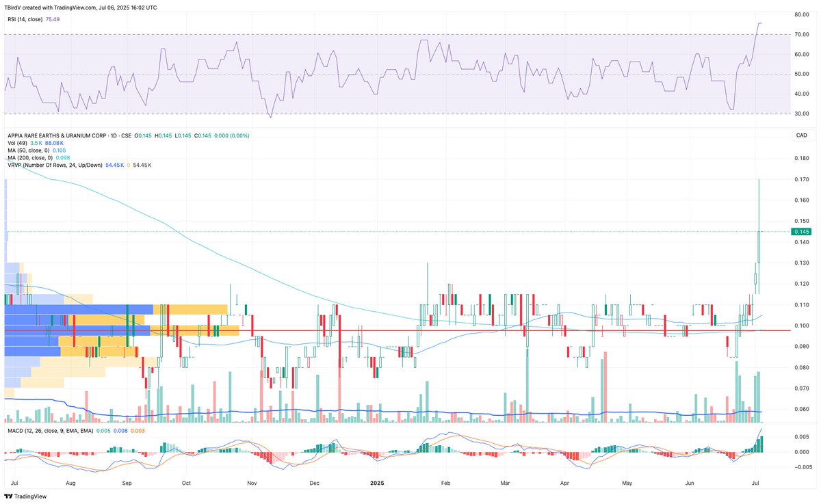Click the May label on time axis
Viewport: 821px width, 504px height.
pos(628,482)
